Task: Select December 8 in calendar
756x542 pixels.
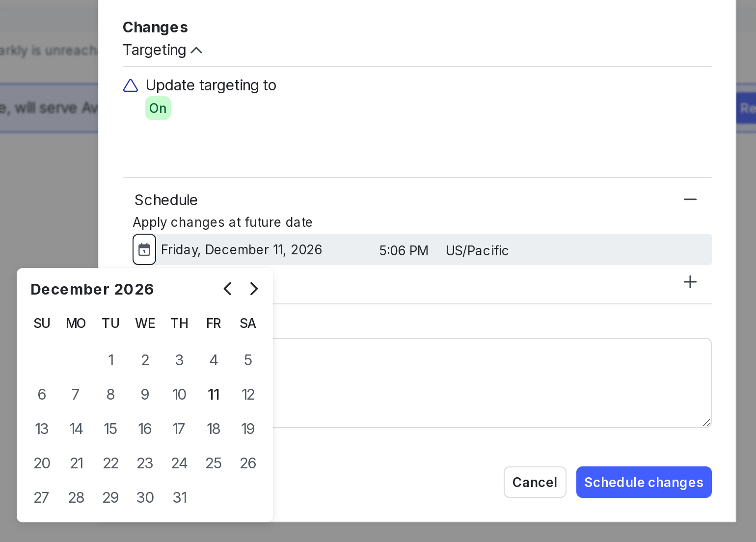Action: [x=111, y=395]
